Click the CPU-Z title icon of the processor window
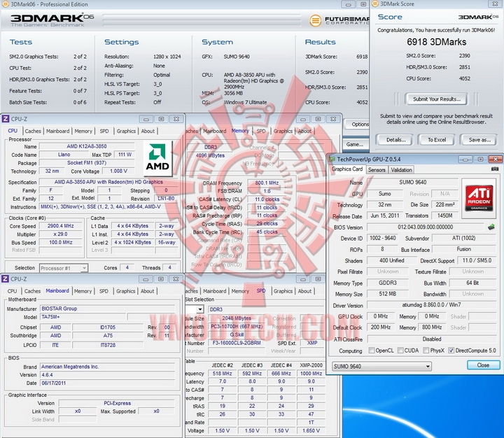Screen dimensions: 504x438 click(6, 119)
